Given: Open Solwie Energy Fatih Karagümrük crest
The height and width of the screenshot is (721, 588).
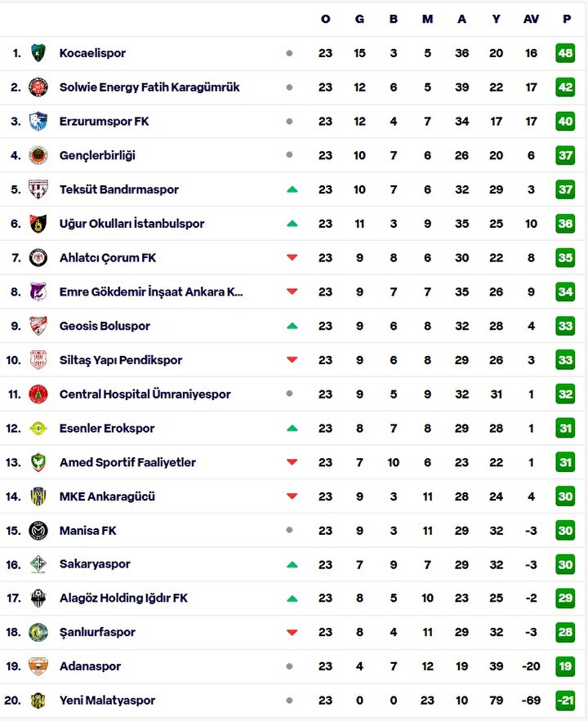Looking at the screenshot, I should pos(38,87).
